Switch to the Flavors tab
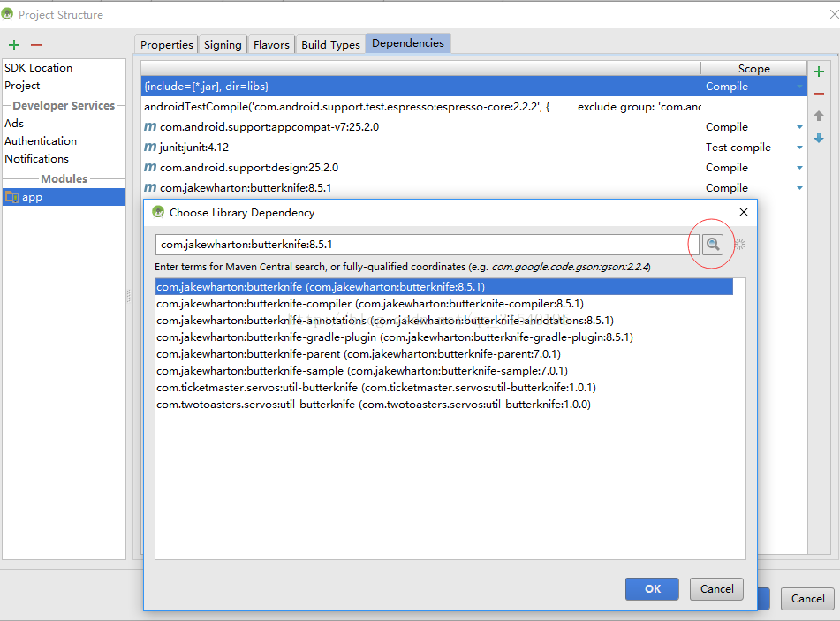Image resolution: width=840 pixels, height=621 pixels. point(271,44)
